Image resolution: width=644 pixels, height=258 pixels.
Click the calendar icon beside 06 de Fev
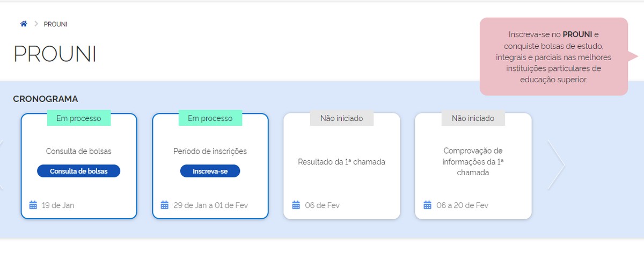coord(296,205)
